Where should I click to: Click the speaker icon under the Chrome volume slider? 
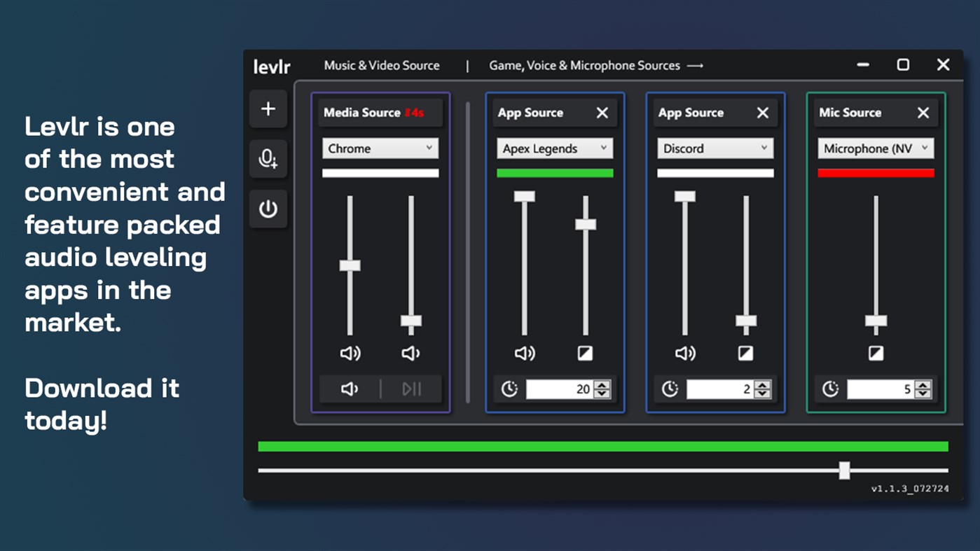350,353
